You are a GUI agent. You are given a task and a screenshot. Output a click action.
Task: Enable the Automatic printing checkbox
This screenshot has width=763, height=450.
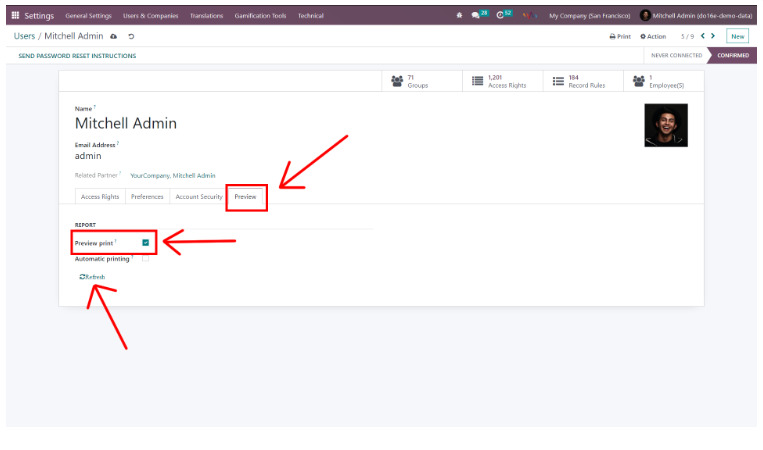click(x=146, y=258)
